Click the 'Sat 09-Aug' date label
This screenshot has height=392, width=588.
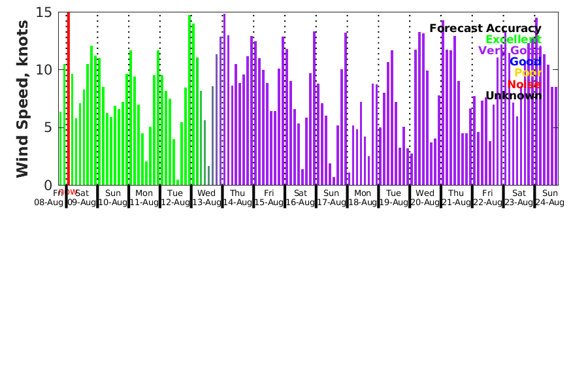[x=82, y=198]
